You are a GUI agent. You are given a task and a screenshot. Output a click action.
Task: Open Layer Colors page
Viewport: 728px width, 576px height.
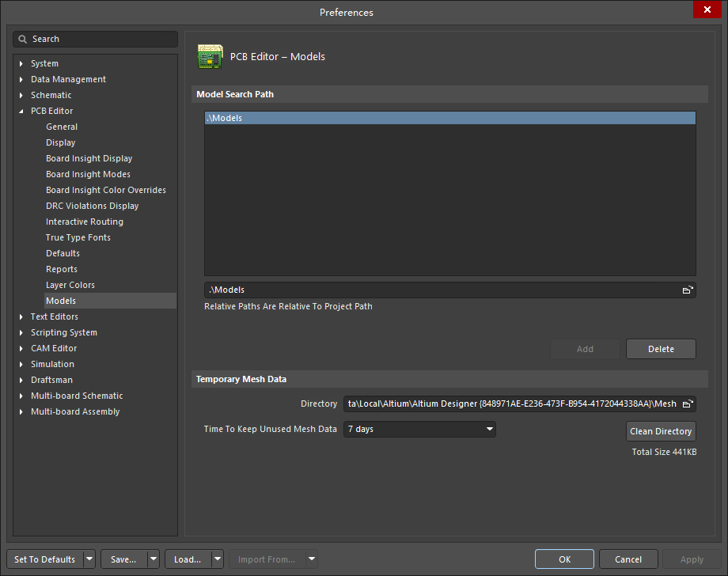coord(70,285)
